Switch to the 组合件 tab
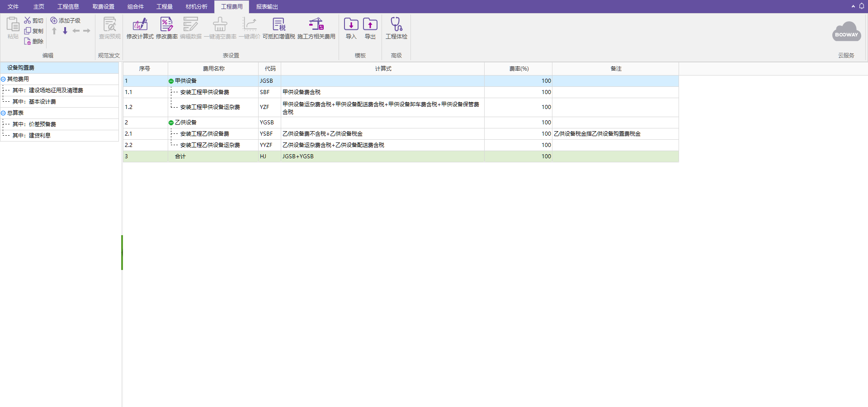 pos(136,7)
